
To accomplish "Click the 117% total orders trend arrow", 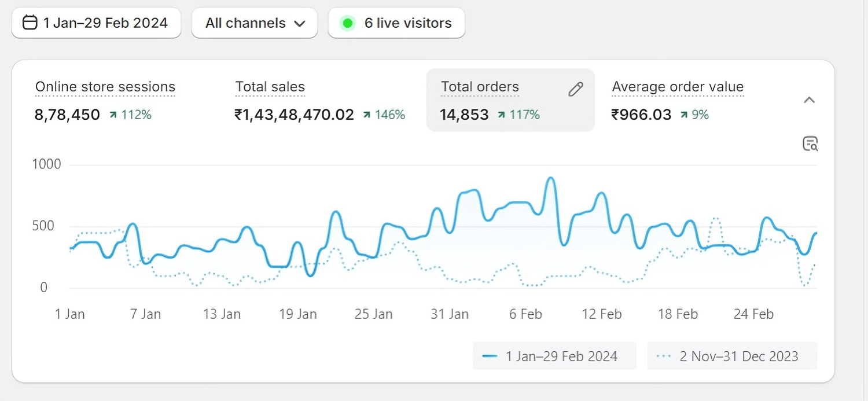I will (501, 115).
